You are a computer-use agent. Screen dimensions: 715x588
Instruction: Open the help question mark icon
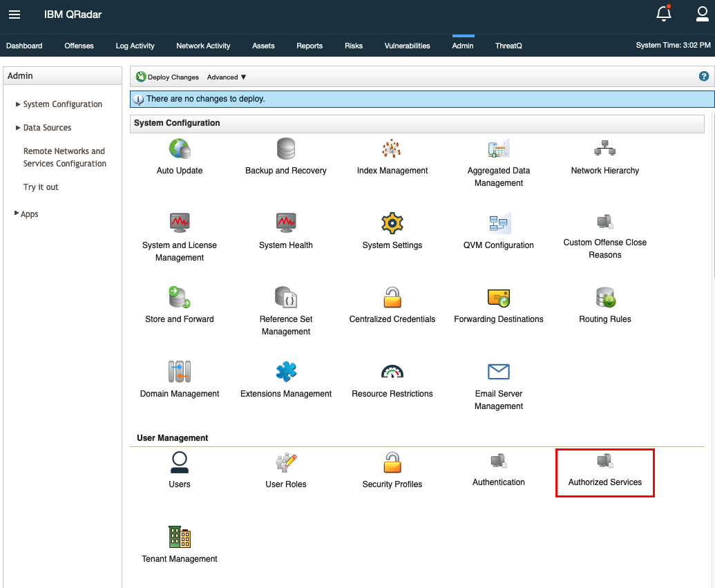click(x=703, y=77)
